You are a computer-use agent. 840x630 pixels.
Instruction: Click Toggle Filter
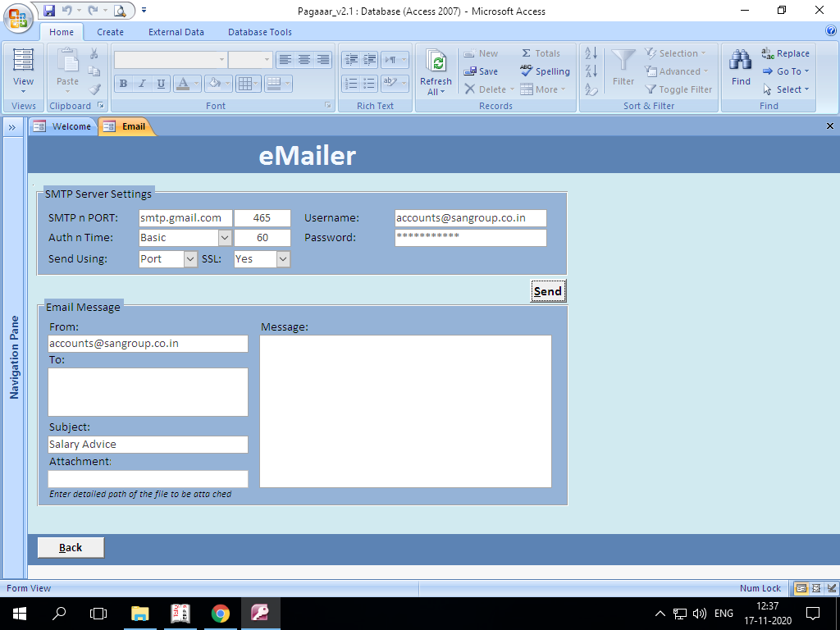click(x=678, y=89)
